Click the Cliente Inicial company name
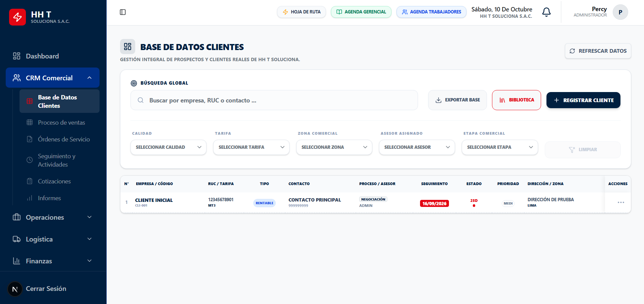Viewport: 644px width, 304px height. [x=154, y=200]
